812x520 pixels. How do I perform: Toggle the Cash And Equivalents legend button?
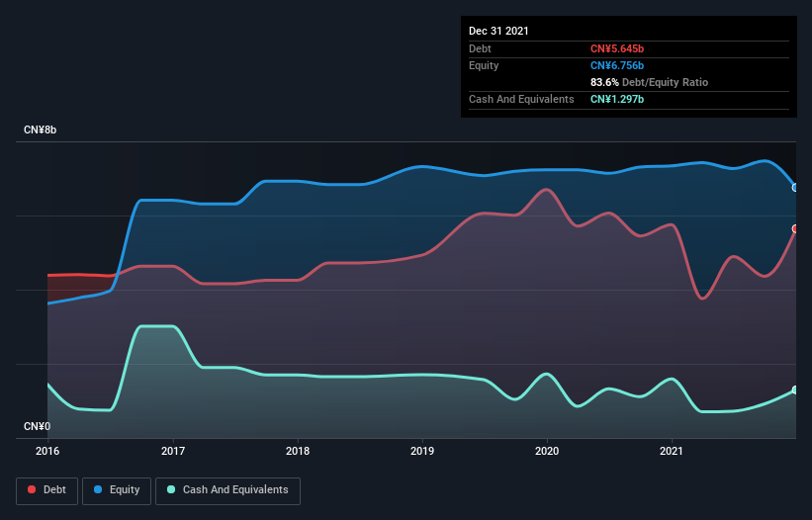click(227, 490)
